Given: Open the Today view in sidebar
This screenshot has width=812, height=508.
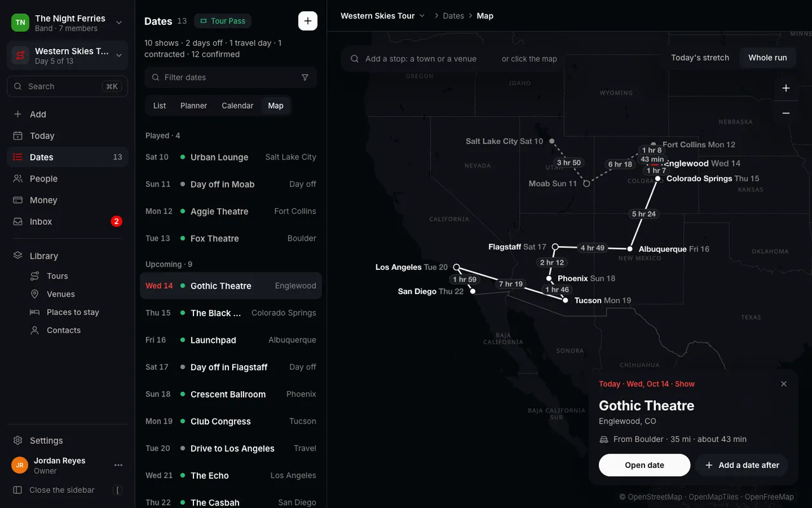Looking at the screenshot, I should [x=67, y=136].
